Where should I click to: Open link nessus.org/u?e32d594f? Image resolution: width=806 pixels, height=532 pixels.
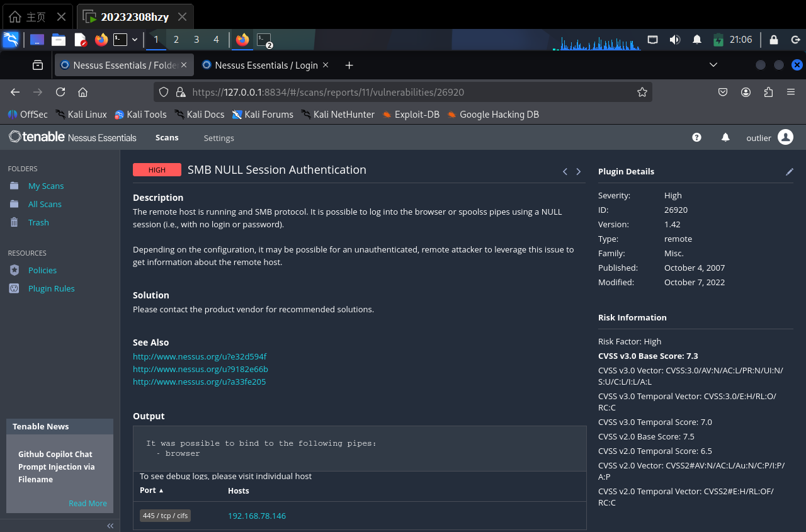[200, 356]
